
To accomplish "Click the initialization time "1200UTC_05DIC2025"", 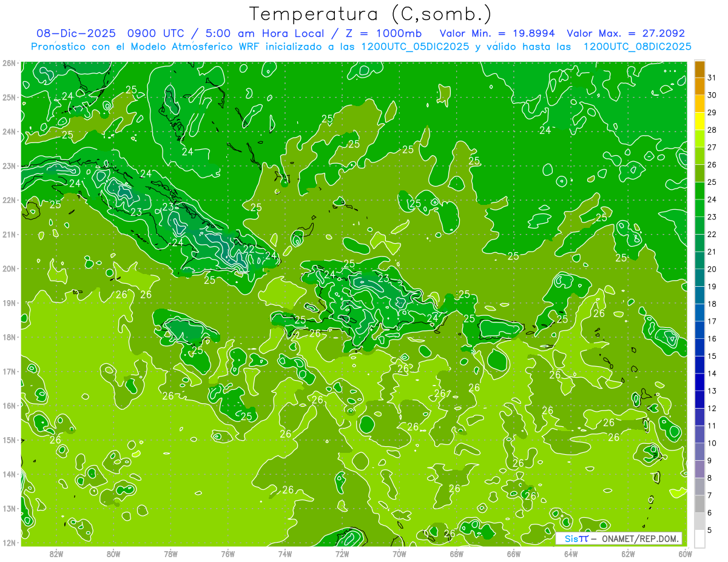I will [414, 47].
